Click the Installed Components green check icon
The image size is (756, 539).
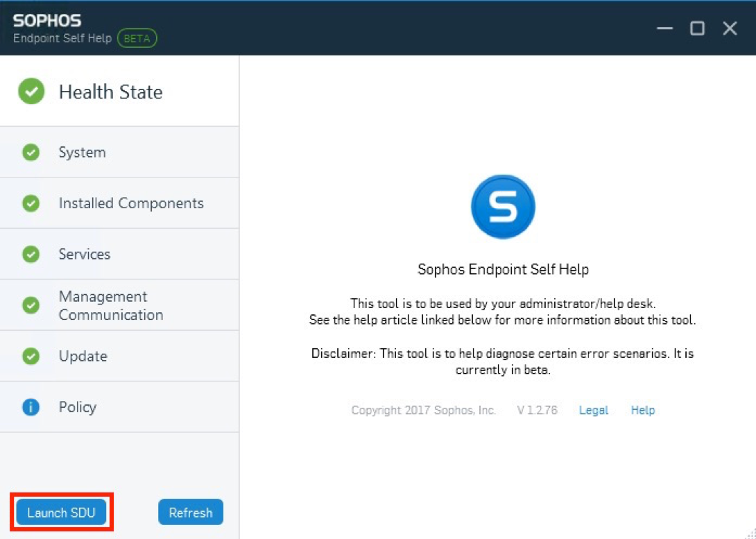click(31, 203)
